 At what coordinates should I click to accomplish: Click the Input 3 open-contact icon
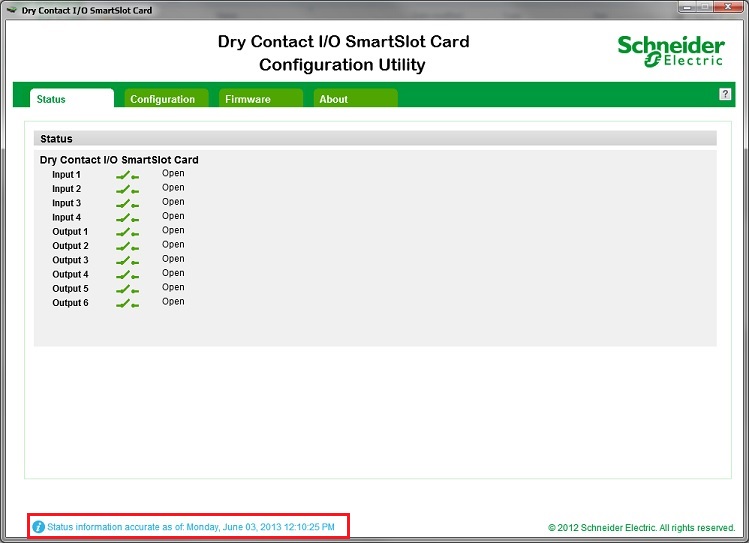(x=128, y=204)
